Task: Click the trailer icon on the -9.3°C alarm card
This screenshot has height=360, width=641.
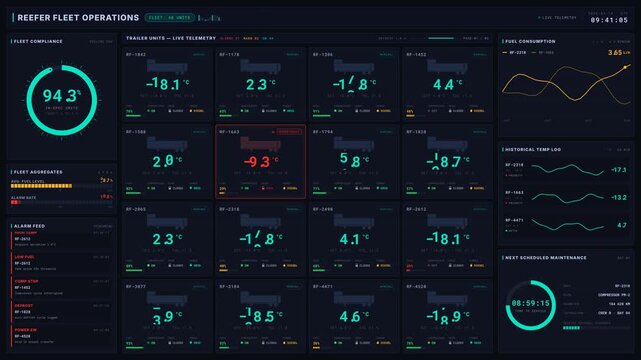Action: [x=260, y=144]
